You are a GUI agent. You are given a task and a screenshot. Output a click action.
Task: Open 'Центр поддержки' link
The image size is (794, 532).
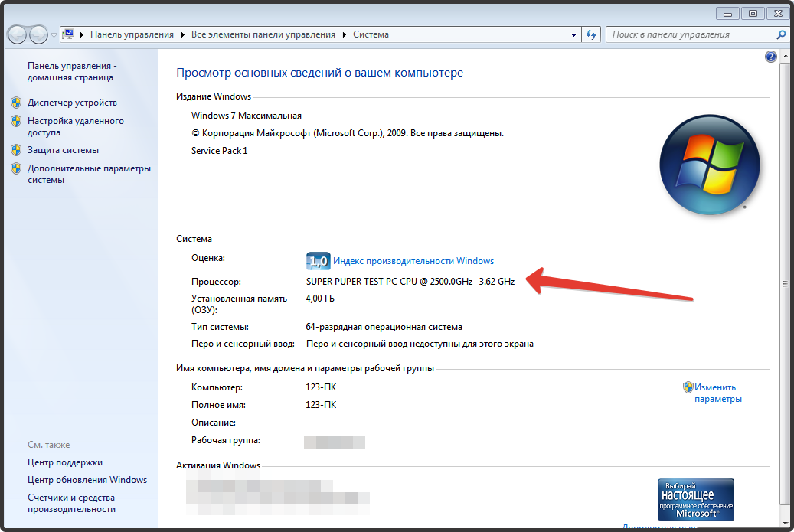tap(65, 462)
